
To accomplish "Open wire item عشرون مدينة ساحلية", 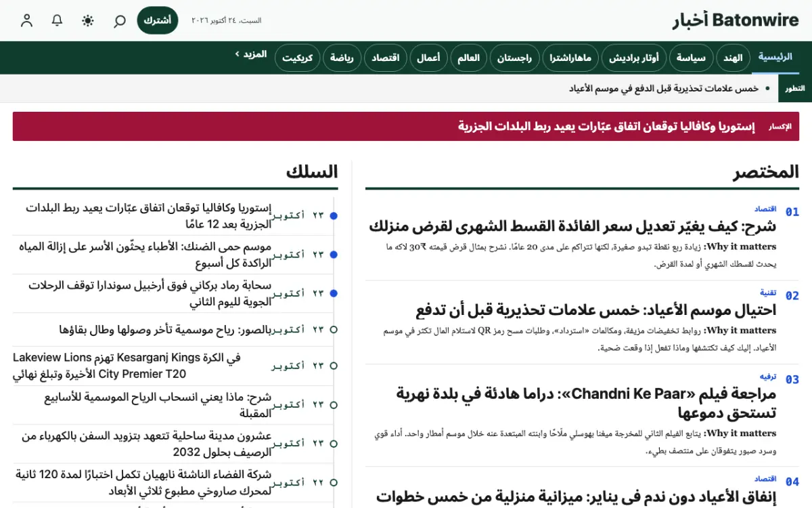I will coord(147,444).
